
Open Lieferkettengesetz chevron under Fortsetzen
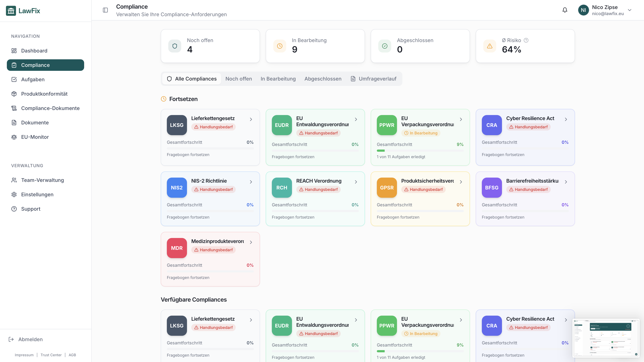[x=251, y=119]
